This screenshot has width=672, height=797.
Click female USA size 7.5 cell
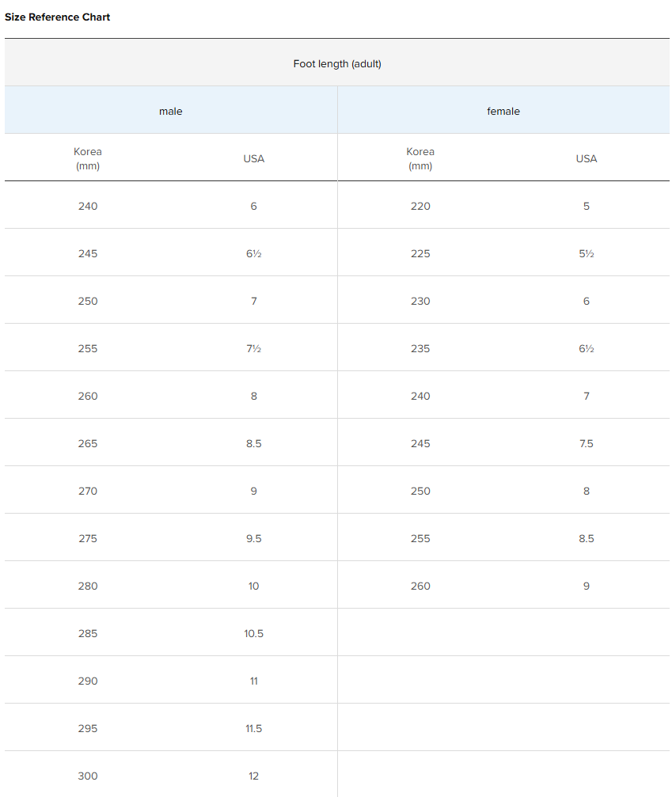[x=587, y=443]
